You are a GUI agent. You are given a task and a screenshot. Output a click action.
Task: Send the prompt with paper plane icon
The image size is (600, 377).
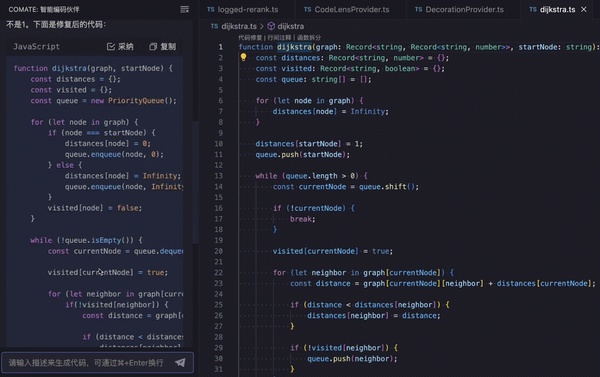[180, 362]
